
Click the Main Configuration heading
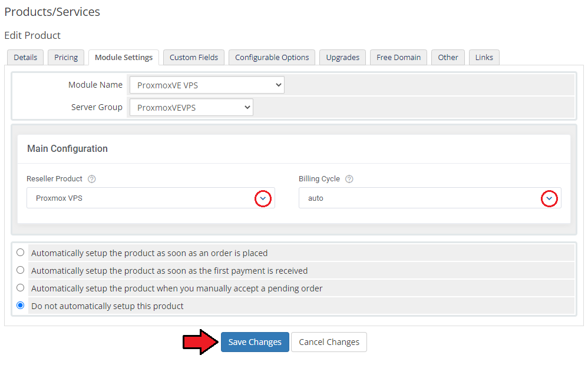(x=68, y=149)
